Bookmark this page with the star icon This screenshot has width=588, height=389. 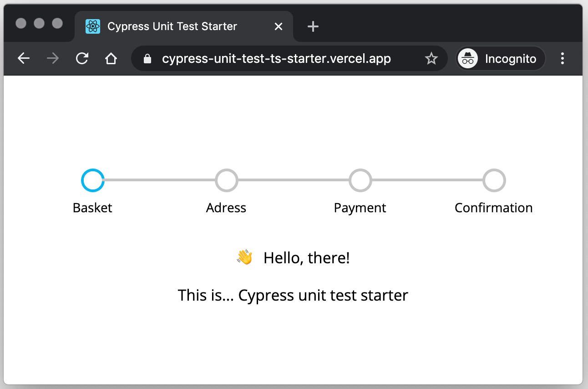(431, 58)
